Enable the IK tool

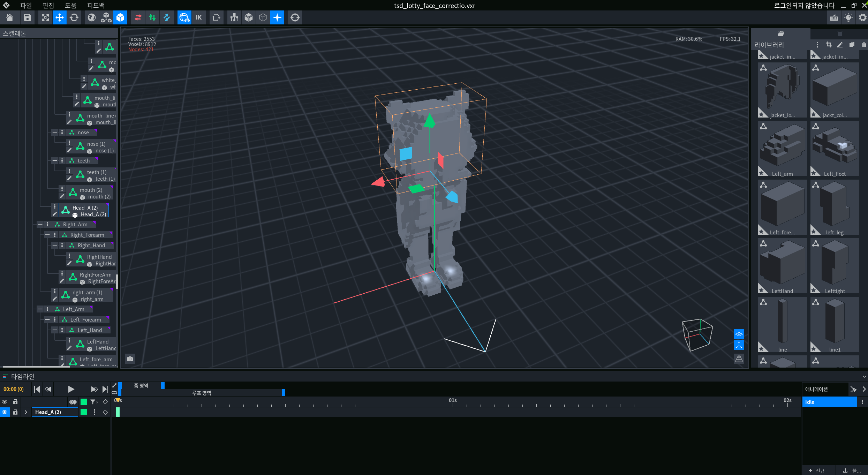pyautogui.click(x=199, y=17)
